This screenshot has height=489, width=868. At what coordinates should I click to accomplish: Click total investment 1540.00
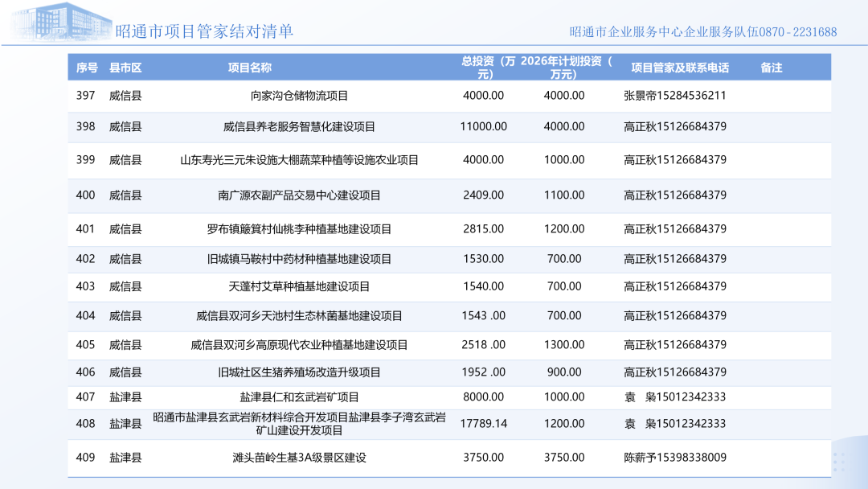click(x=483, y=286)
